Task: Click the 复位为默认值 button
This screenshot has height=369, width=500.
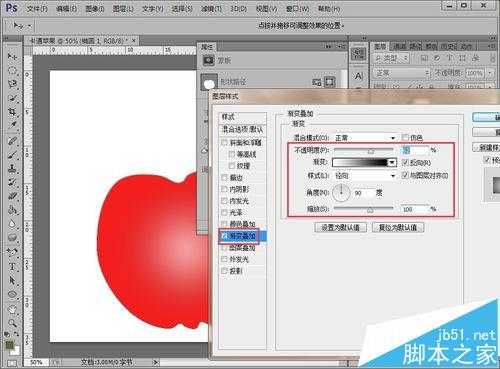Action: [x=398, y=228]
